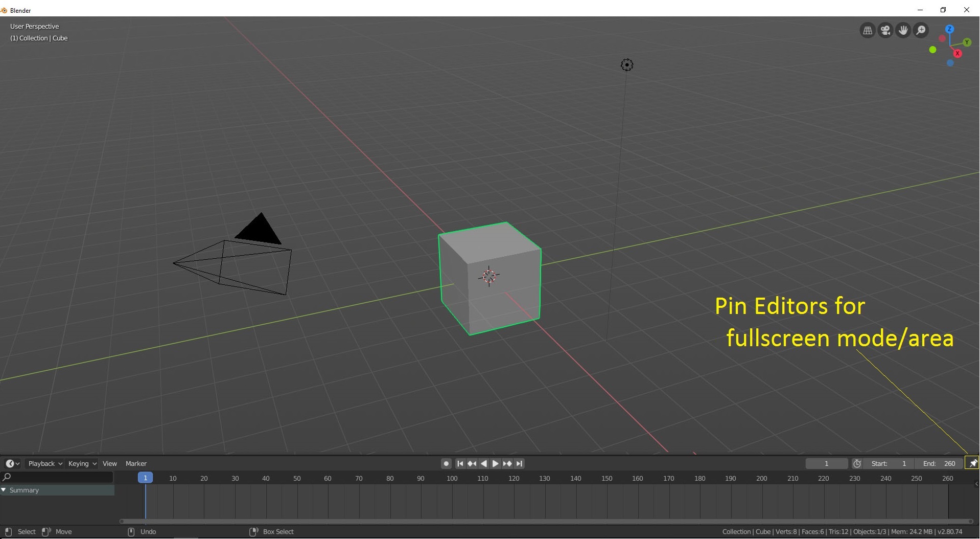Toggle auto keying record button
The image size is (980, 539).
click(446, 464)
